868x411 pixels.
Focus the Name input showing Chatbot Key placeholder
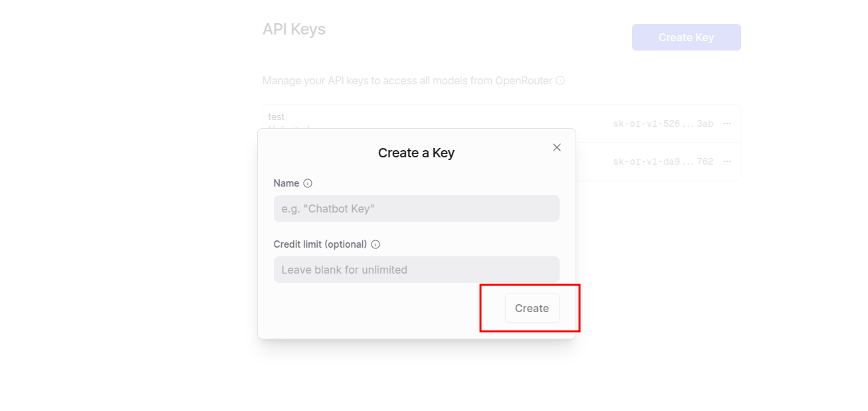point(416,208)
